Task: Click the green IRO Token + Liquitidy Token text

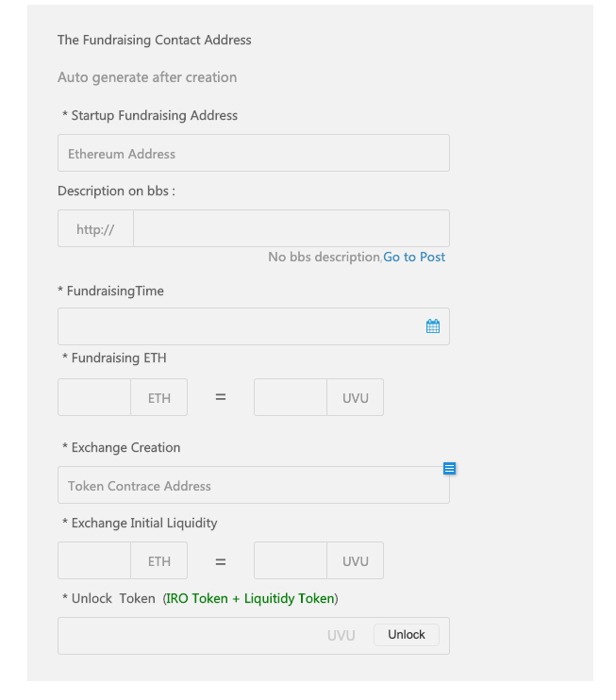Action: tap(250, 598)
